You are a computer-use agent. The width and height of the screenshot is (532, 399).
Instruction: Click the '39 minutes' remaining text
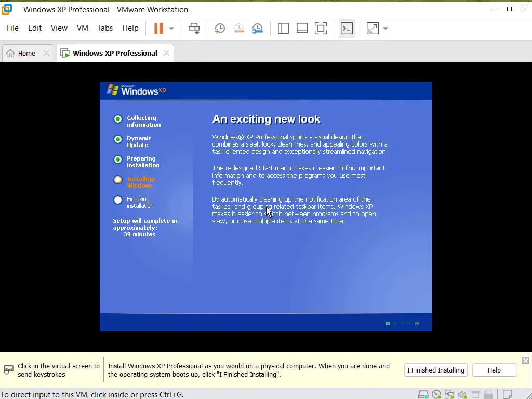point(139,234)
